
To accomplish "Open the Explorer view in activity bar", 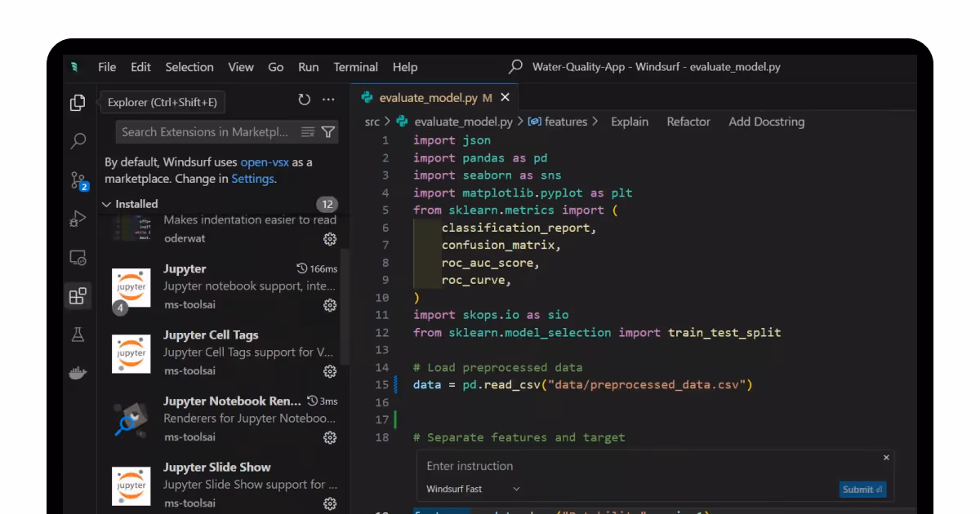I will click(x=78, y=103).
